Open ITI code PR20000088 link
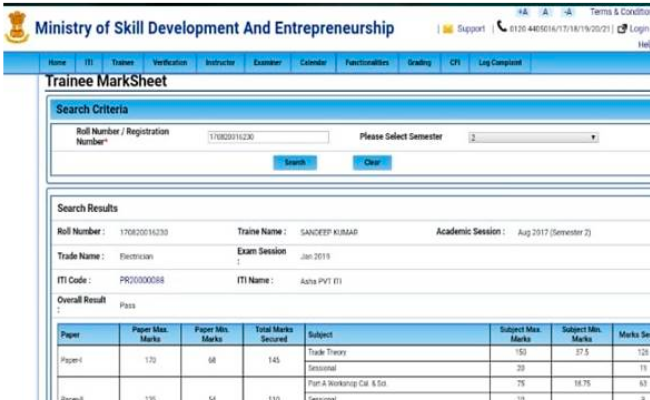Screen dimensions: 650x400 (x=142, y=281)
